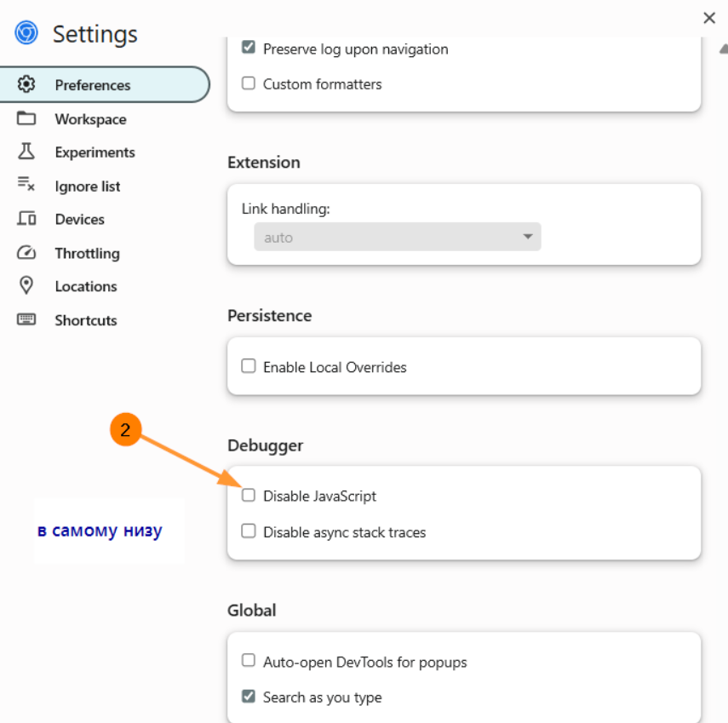Click the Locations pin icon
Viewport: 728px width, 723px height.
[26, 286]
